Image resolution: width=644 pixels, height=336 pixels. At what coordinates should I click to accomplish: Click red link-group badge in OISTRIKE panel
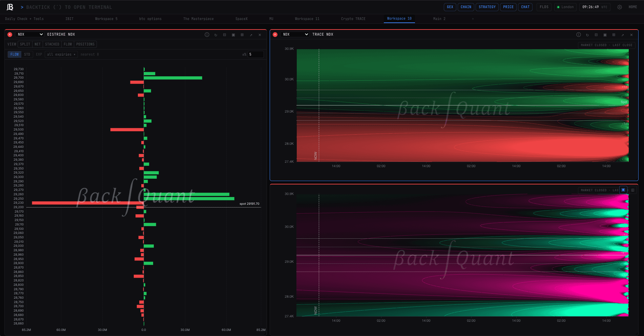(x=10, y=35)
